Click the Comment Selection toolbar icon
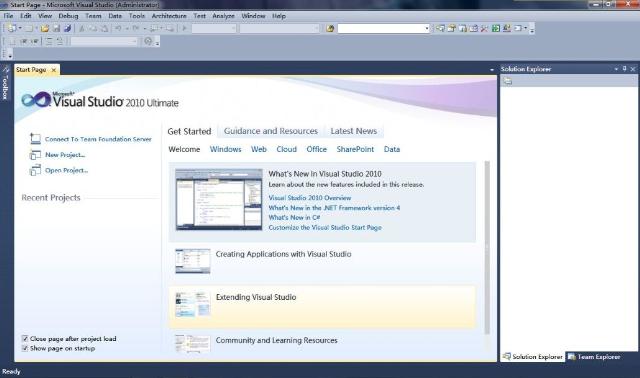The height and width of the screenshot is (378, 640). [x=49, y=41]
